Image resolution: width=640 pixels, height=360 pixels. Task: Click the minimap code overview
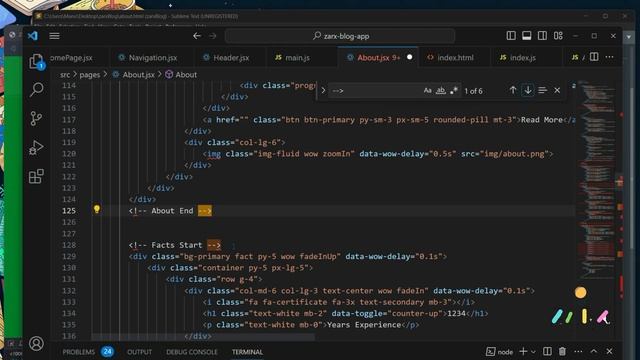(x=596, y=180)
